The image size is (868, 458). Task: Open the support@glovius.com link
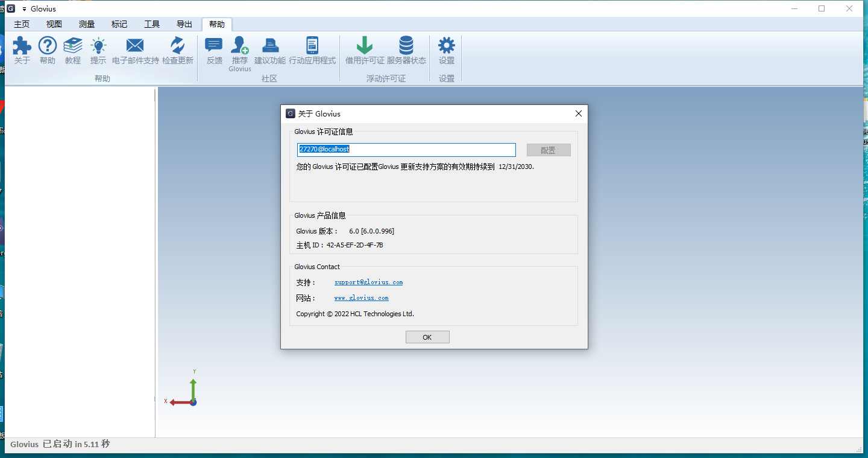[x=368, y=282]
